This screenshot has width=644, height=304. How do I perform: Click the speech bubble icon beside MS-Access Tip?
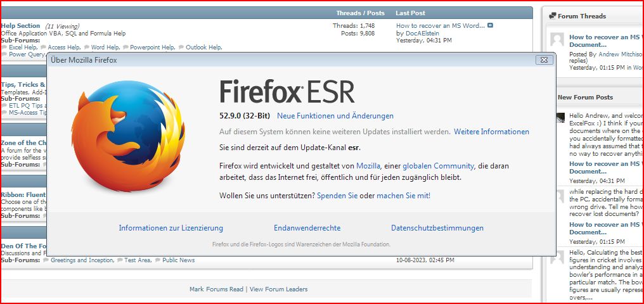[4, 112]
